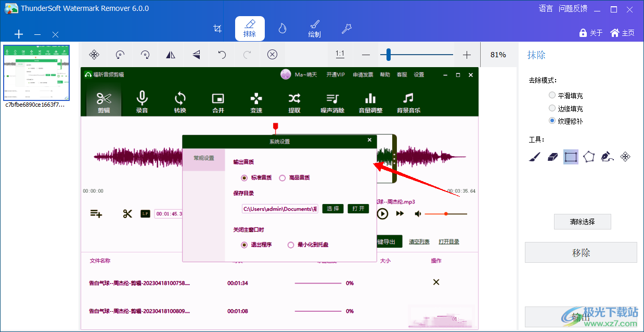
Task: Click the circled X cancel icon
Action: point(272,55)
